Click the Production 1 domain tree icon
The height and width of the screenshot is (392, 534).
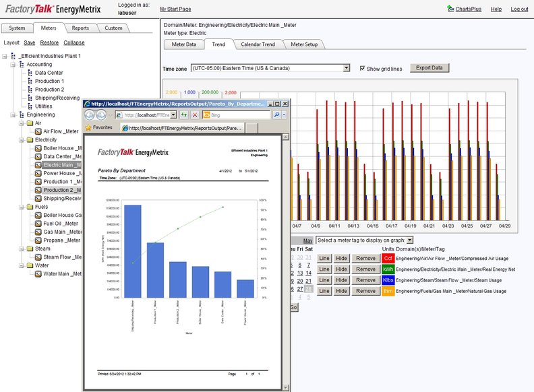pyautogui.click(x=30, y=81)
